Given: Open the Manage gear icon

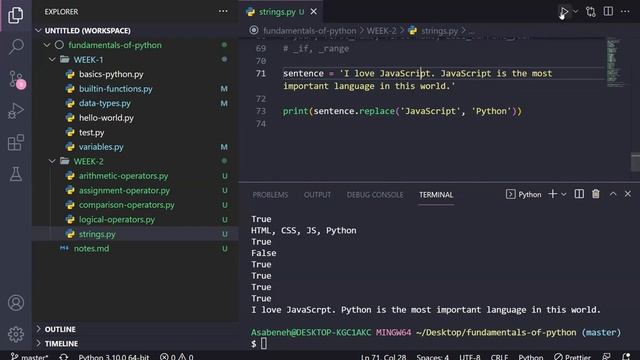Looking at the screenshot, I should [x=16, y=334].
